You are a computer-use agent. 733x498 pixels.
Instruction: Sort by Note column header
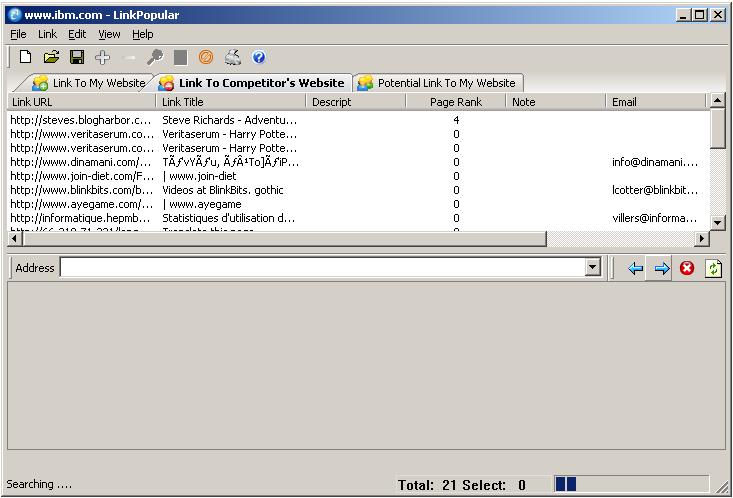point(556,102)
